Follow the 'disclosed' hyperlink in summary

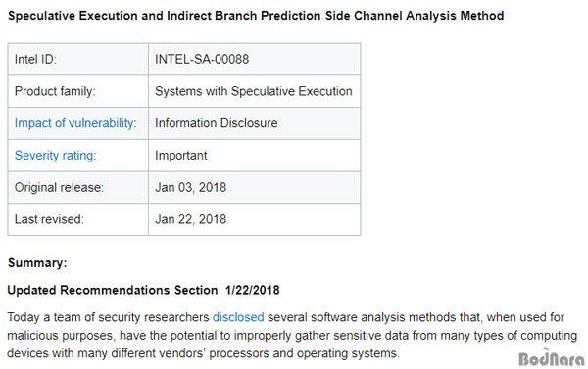point(238,317)
